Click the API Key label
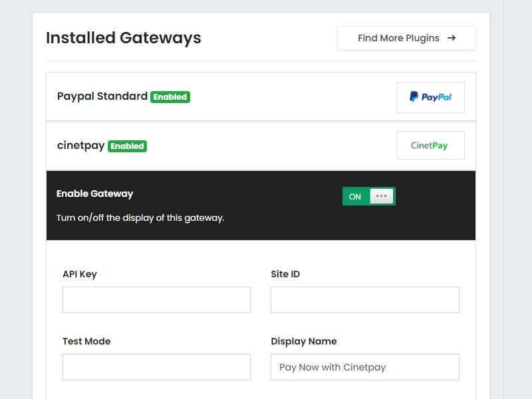532x399 pixels. click(80, 274)
